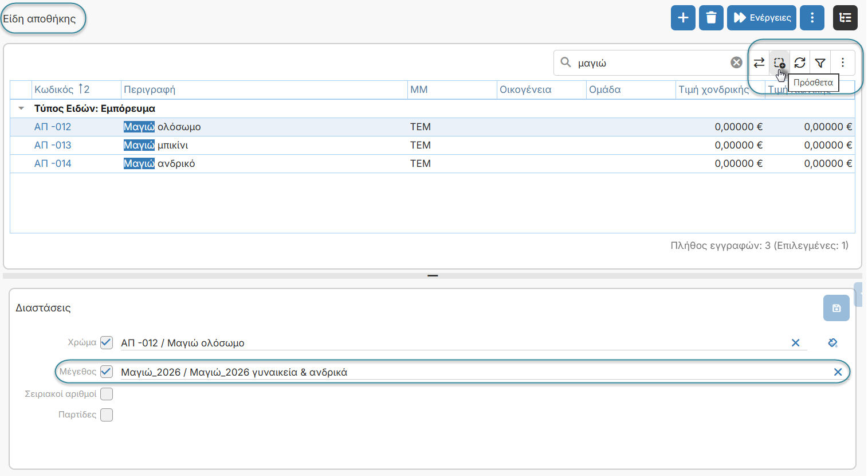
Task: Refresh the grid with the reload icon
Action: 800,63
